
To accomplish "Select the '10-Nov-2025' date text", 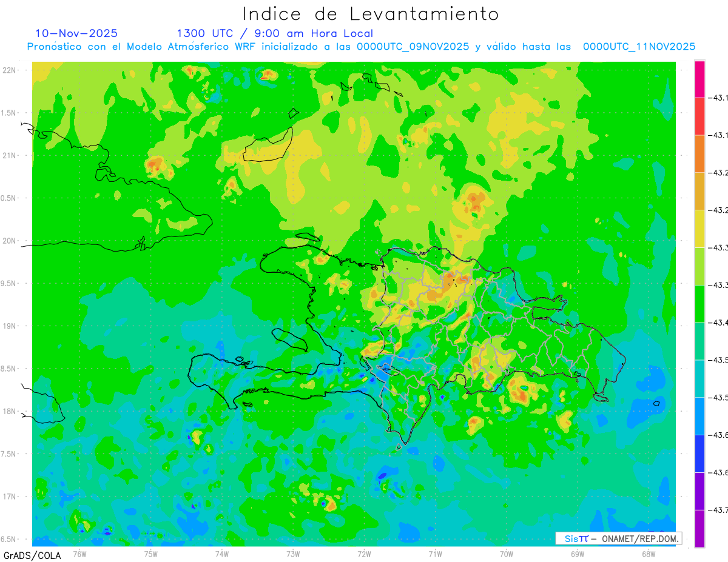I will point(76,33).
